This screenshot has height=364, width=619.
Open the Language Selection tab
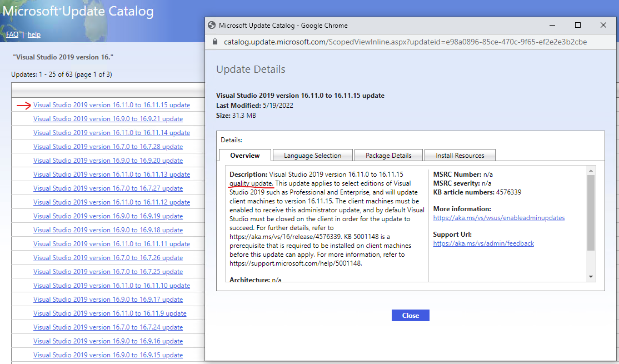pyautogui.click(x=313, y=156)
